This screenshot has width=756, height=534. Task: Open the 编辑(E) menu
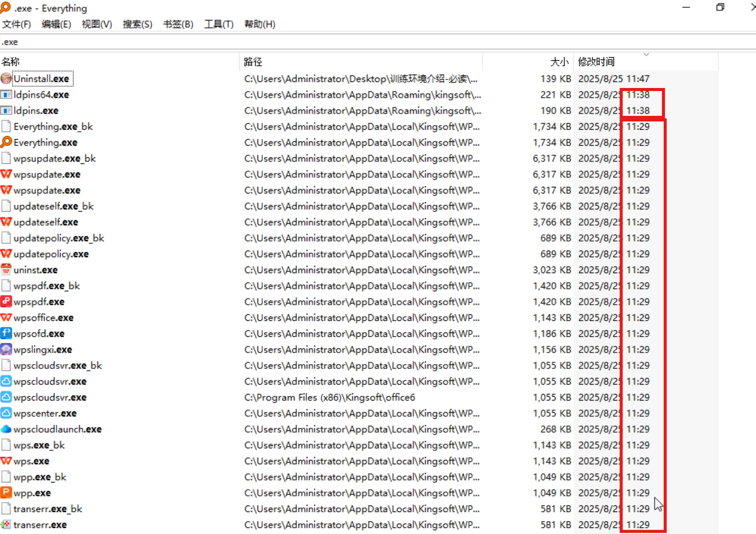56,24
